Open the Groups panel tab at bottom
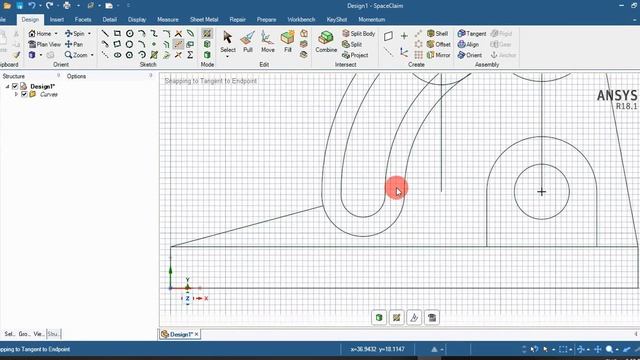This screenshot has height=360, width=640. (x=24, y=334)
